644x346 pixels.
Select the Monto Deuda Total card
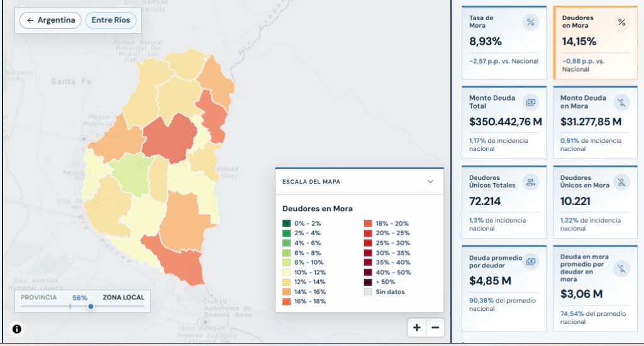pyautogui.click(x=504, y=123)
